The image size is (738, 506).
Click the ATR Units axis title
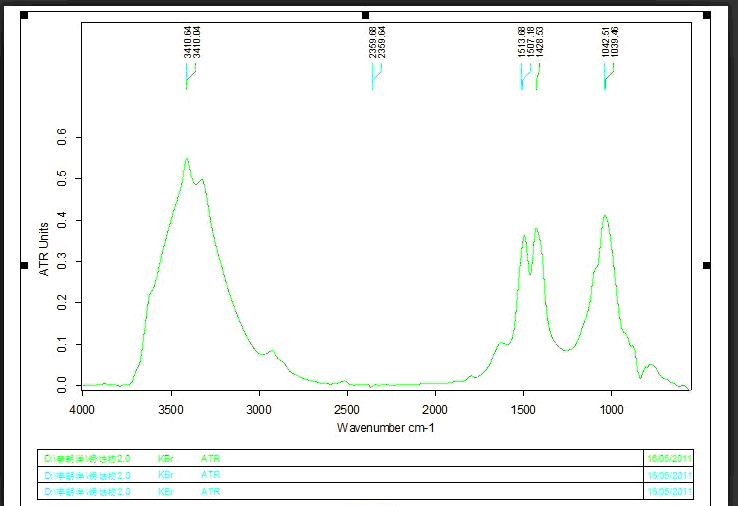tap(44, 249)
